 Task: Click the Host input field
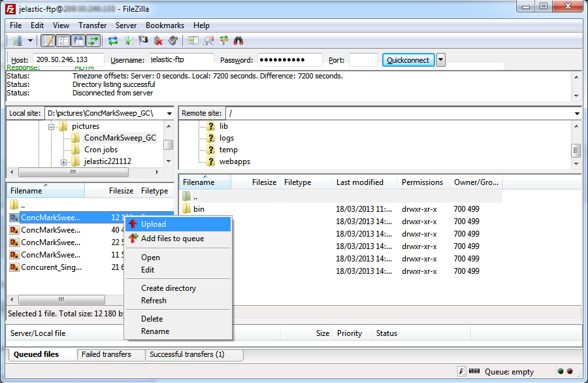point(69,59)
